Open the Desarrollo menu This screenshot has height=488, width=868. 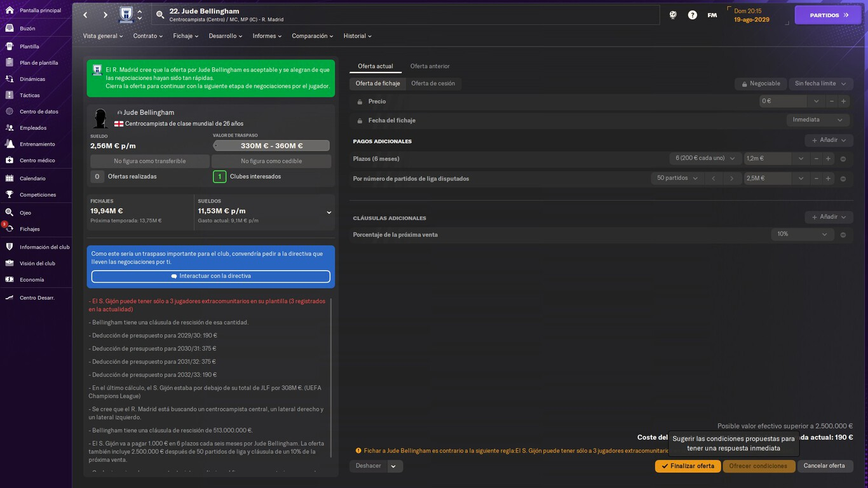(226, 36)
